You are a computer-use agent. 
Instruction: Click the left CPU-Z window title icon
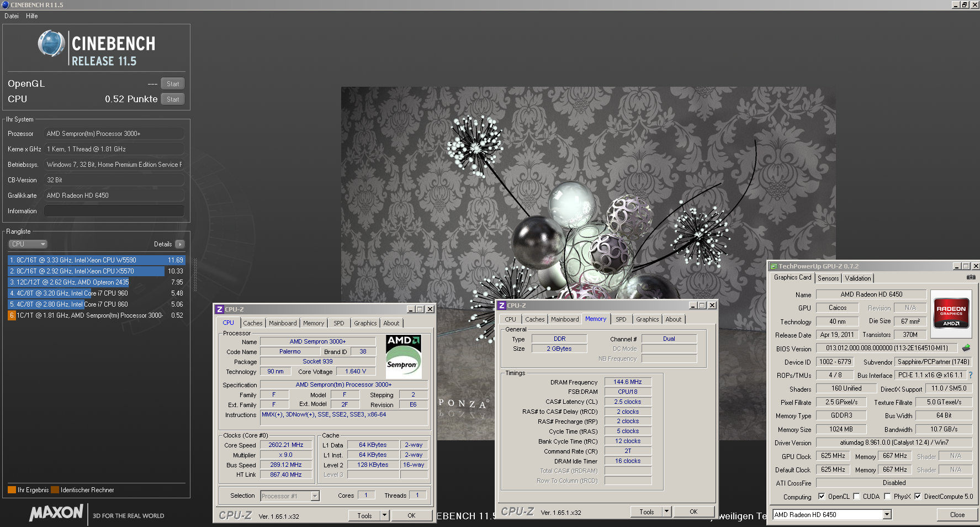[219, 309]
